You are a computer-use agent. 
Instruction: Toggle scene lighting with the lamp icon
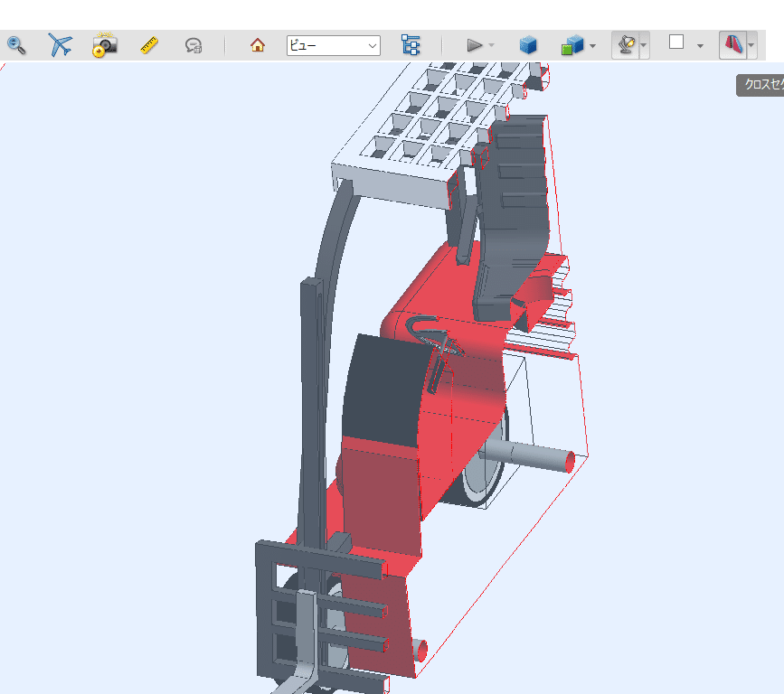[x=626, y=44]
